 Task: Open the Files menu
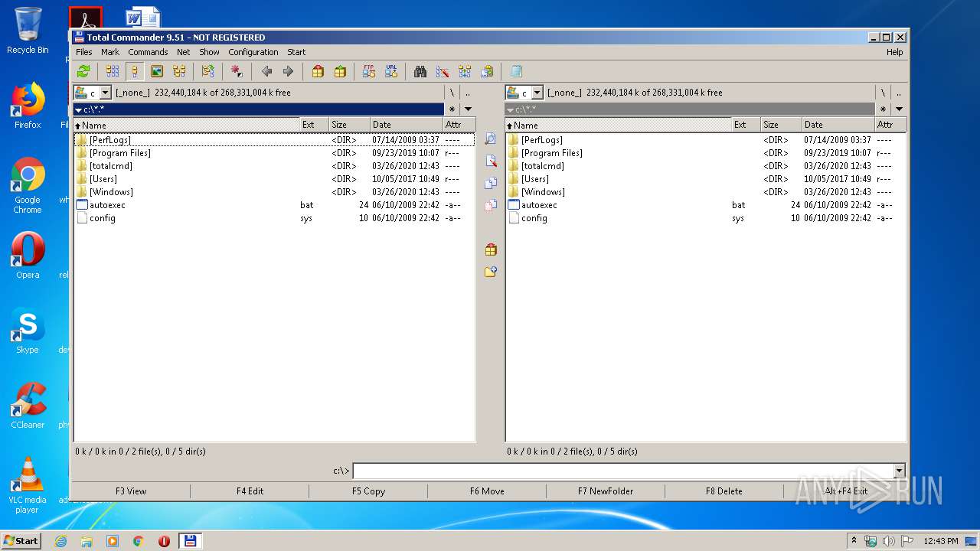[x=84, y=52]
